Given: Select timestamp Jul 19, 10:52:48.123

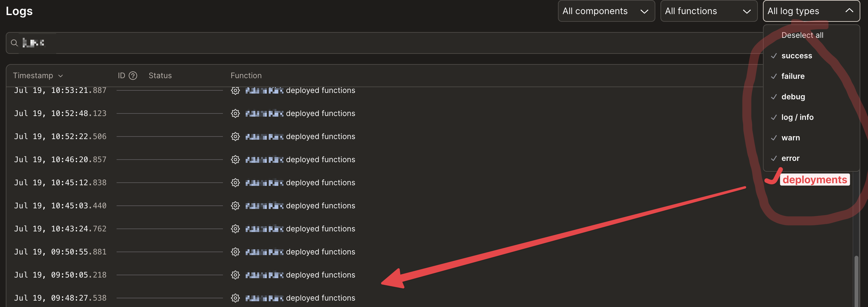Looking at the screenshot, I should (x=60, y=113).
